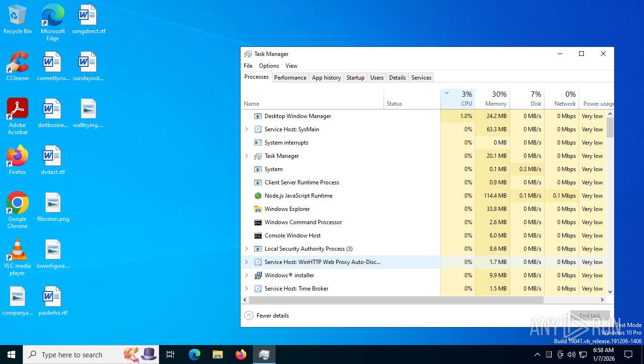The width and height of the screenshot is (644, 364).
Task: Sort processes by Disk column header
Action: (x=527, y=99)
